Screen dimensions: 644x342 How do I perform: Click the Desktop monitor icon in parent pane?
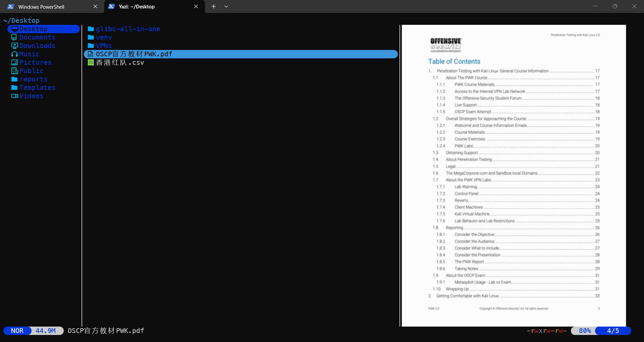(x=15, y=29)
